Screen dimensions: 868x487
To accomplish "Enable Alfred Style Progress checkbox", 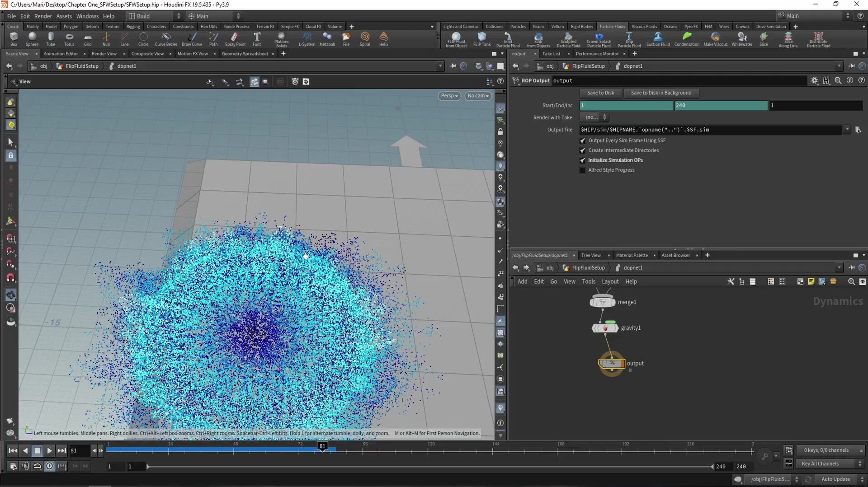I will tap(583, 170).
